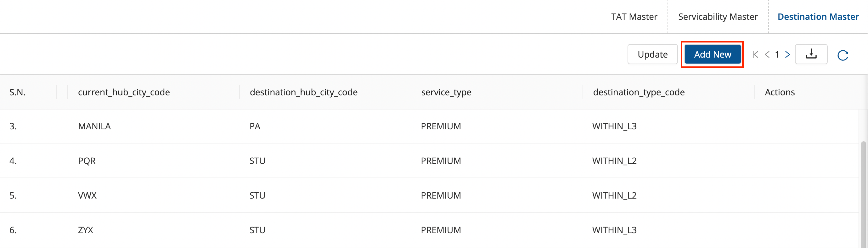
Task: Select the VWX hub city cell
Action: click(x=87, y=195)
